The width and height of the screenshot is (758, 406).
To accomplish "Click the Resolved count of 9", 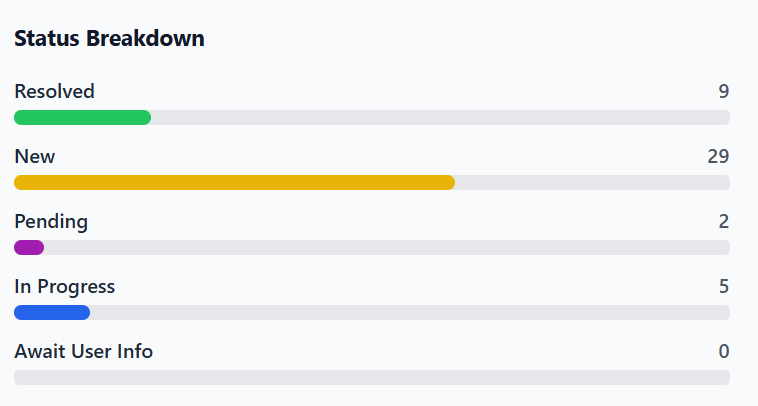I will point(723,92).
